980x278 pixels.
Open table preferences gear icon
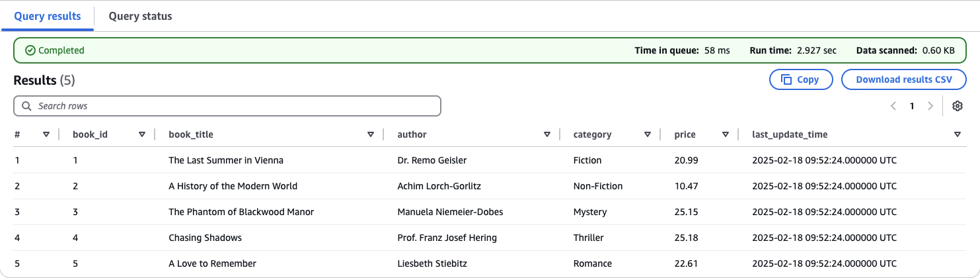[958, 106]
